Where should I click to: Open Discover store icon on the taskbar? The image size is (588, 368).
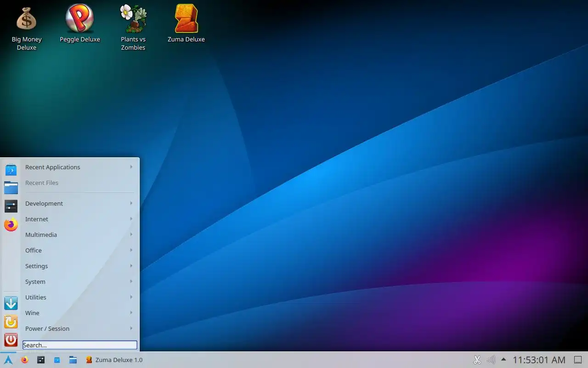(x=57, y=360)
